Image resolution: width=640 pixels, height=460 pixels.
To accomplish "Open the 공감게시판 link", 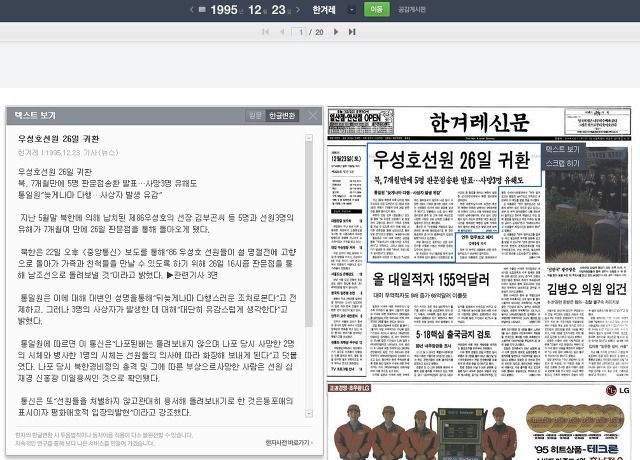I will pyautogui.click(x=412, y=10).
